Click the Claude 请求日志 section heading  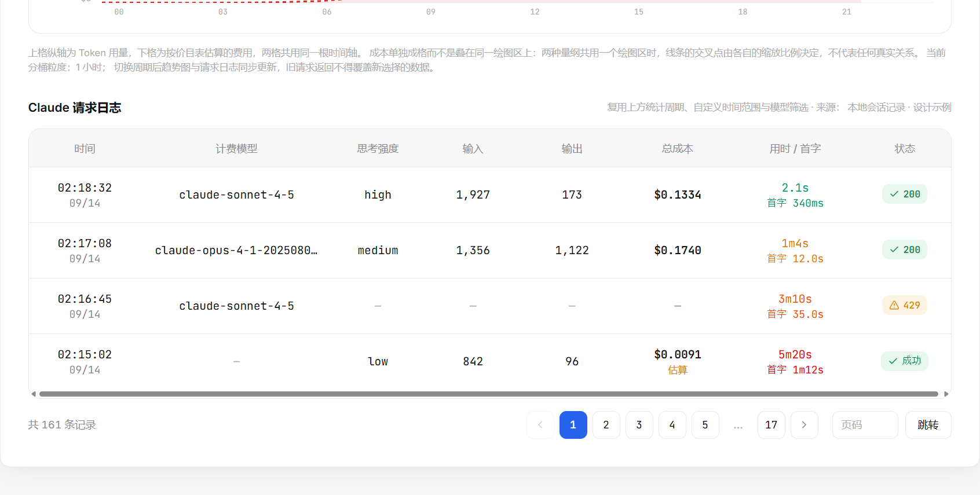pos(75,108)
